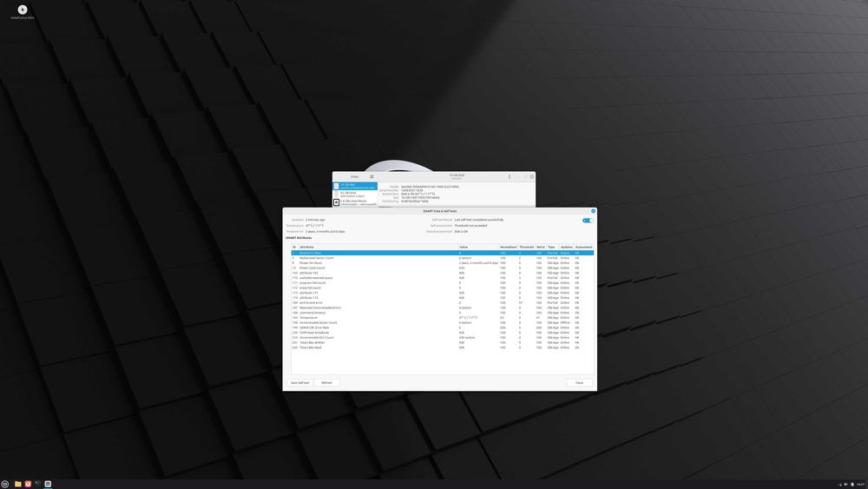The width and height of the screenshot is (868, 489).
Task: Sort by the Assessment column header
Action: tap(583, 247)
